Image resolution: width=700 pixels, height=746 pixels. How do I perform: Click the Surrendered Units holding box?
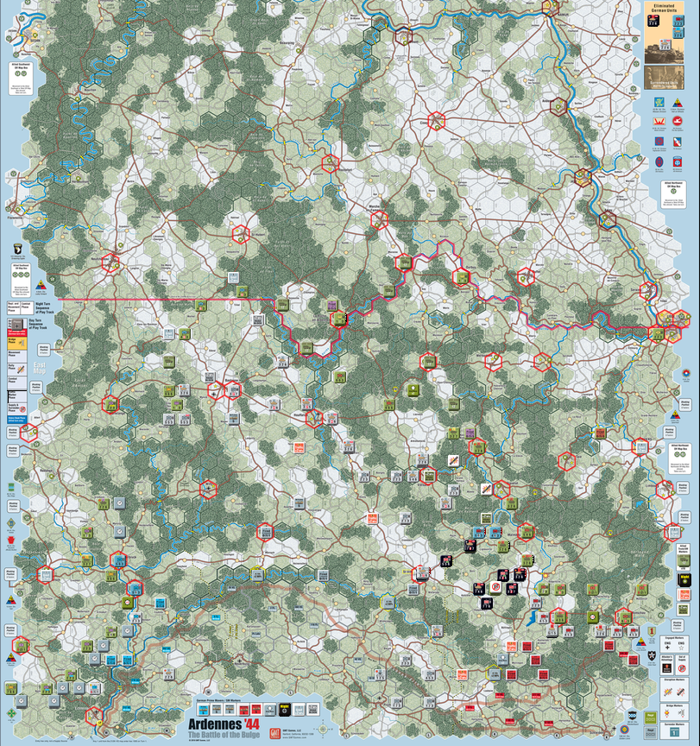coord(664,78)
